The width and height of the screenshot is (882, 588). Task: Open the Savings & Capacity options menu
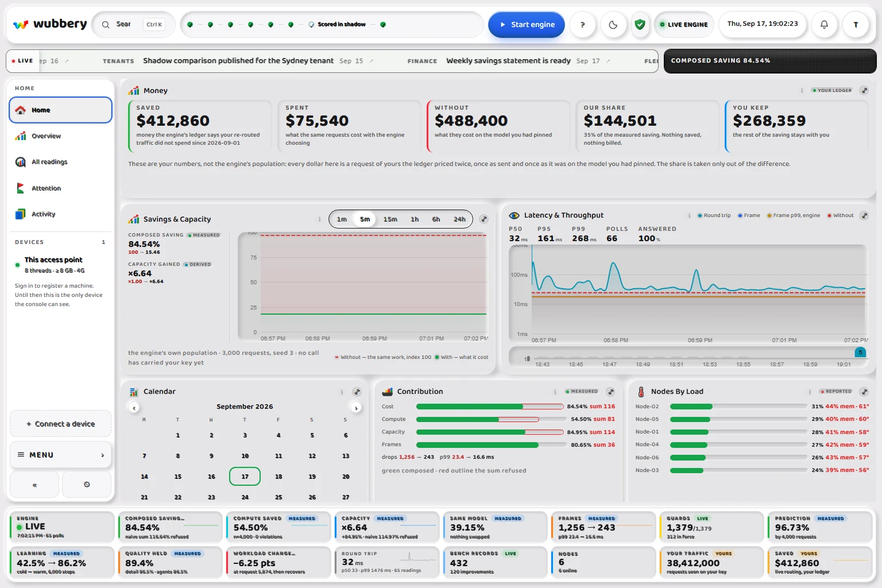click(319, 219)
